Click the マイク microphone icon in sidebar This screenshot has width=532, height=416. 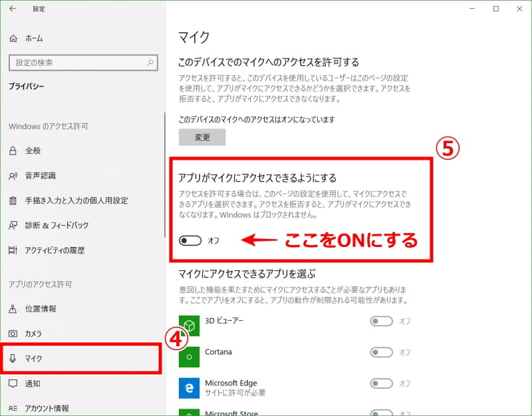click(13, 358)
